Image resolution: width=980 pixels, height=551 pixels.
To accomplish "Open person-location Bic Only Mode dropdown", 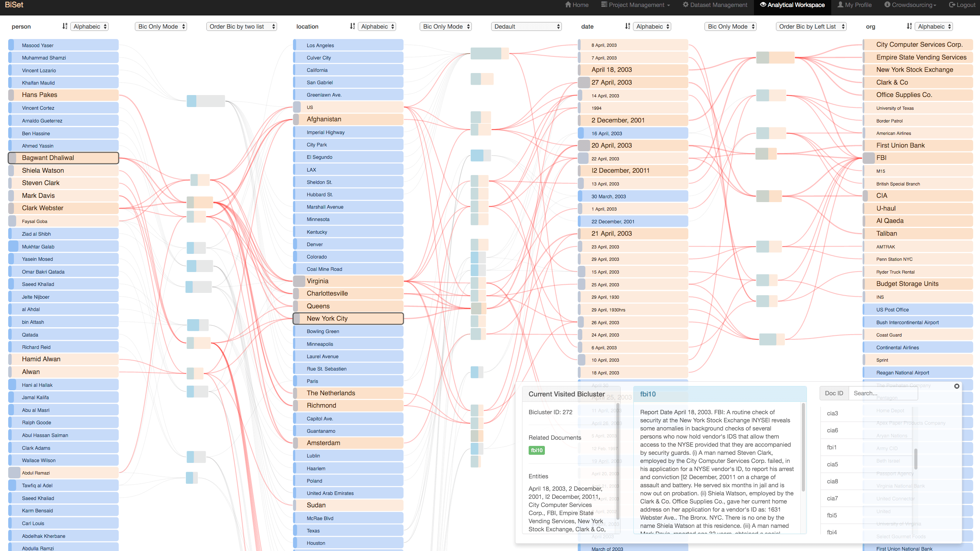I will (x=161, y=26).
